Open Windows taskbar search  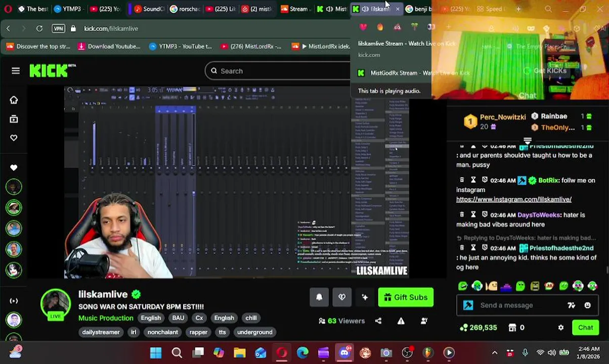pos(177,352)
